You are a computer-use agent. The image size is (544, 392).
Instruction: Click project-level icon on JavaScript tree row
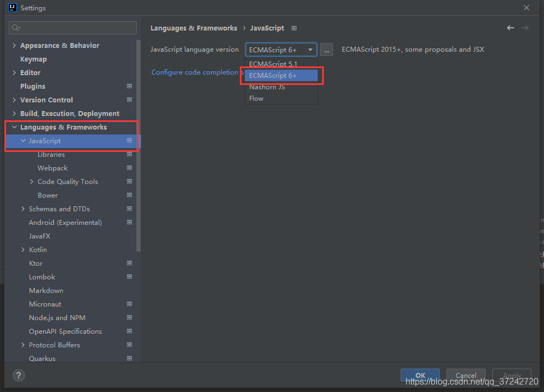[129, 140]
